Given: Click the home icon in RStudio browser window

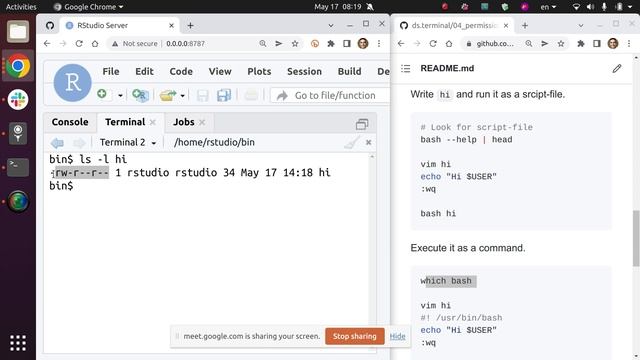Looking at the screenshot, I should click(x=95, y=44).
